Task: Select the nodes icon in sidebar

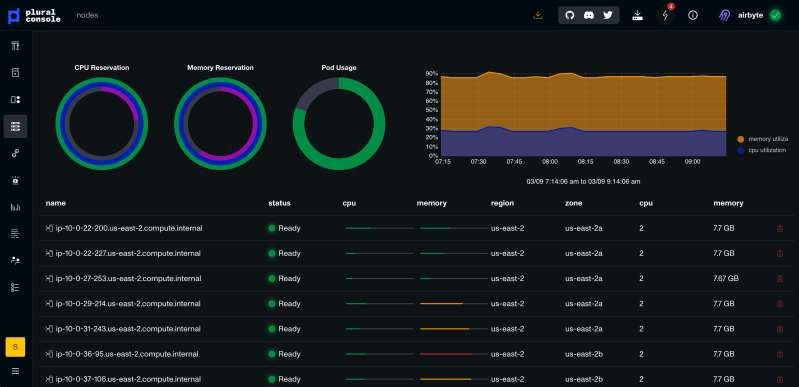Action: [15, 126]
